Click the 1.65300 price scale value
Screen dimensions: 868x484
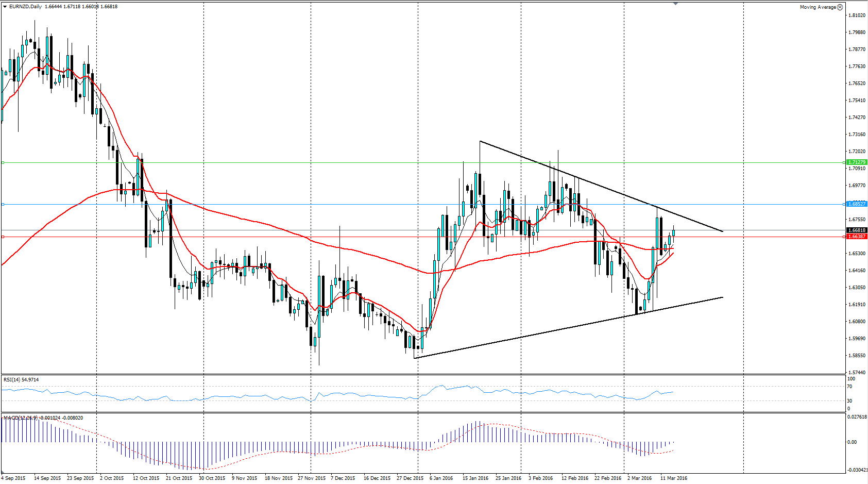coord(856,254)
